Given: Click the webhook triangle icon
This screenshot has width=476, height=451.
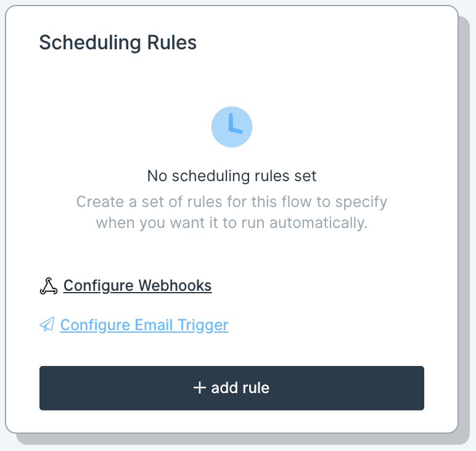Looking at the screenshot, I should click(49, 286).
